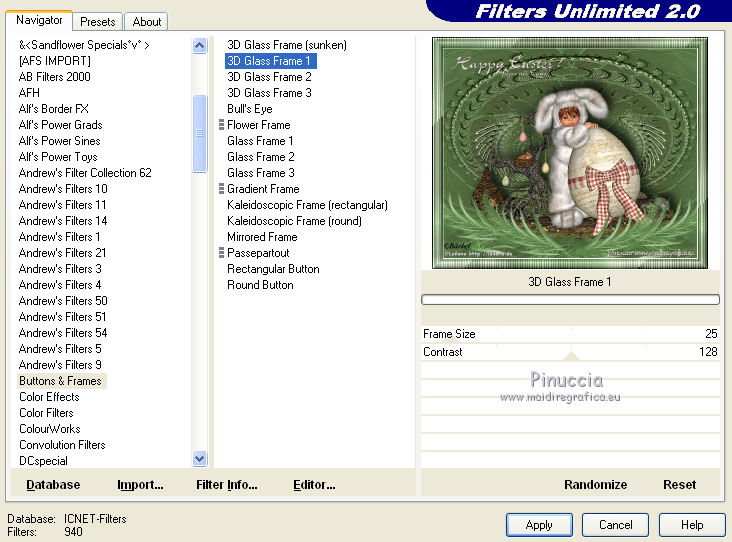The image size is (732, 542).
Task: Reset the filter parameters
Action: (x=679, y=485)
